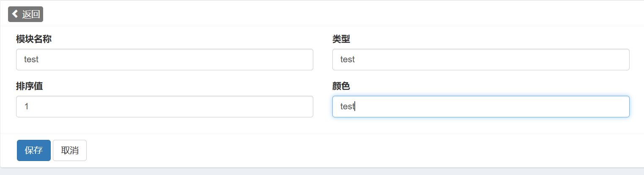Click the 保存 text on blue button
This screenshot has width=644, height=175.
(34, 150)
